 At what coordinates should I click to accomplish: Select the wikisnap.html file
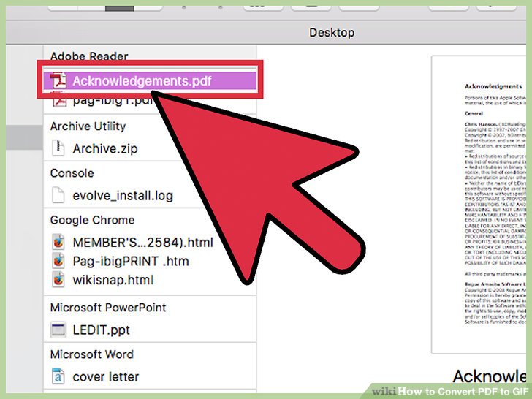coord(113,280)
